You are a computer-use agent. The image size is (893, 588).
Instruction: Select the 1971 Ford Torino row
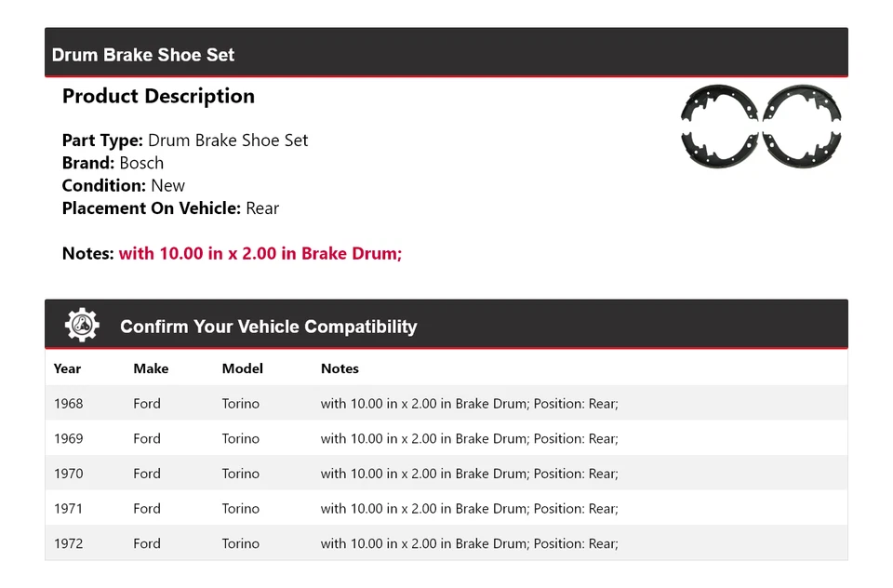[x=446, y=508]
